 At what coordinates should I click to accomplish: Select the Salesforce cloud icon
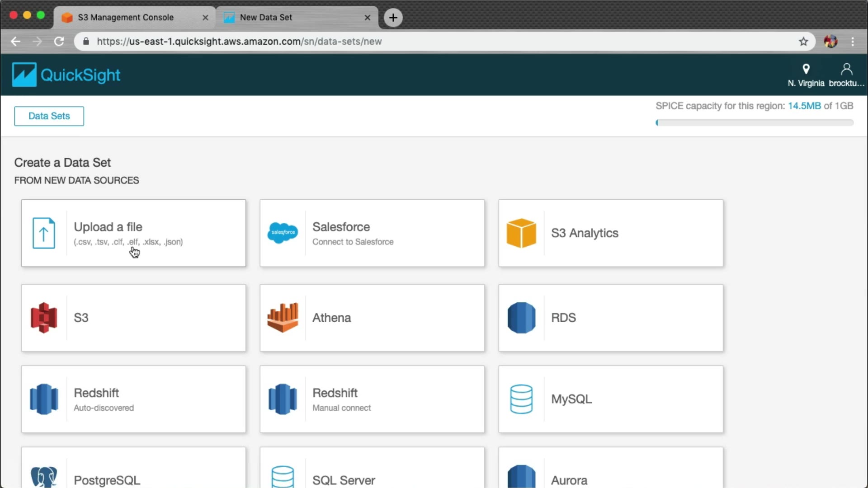[283, 233]
